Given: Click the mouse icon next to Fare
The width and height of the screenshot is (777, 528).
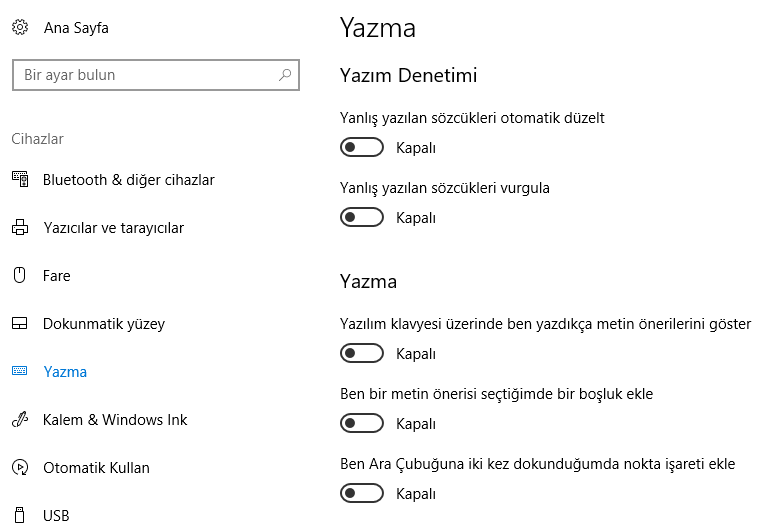Looking at the screenshot, I should tap(20, 275).
